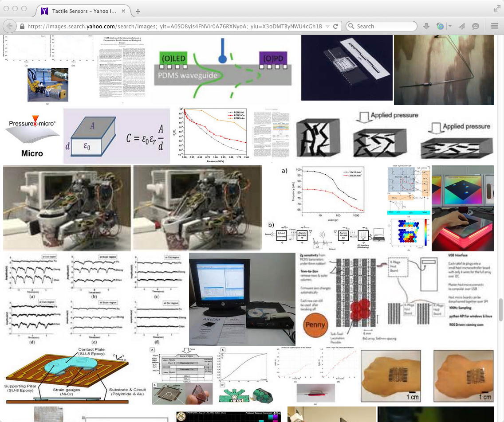Open the red glowing touchpad photo
This screenshot has width=504, height=422.
pos(463,208)
